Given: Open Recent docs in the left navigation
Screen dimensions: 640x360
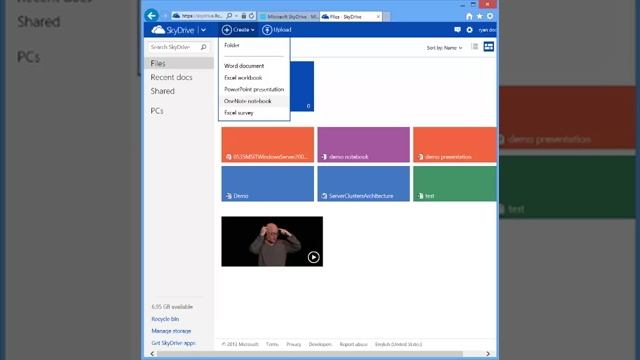Looking at the screenshot, I should click(x=171, y=77).
